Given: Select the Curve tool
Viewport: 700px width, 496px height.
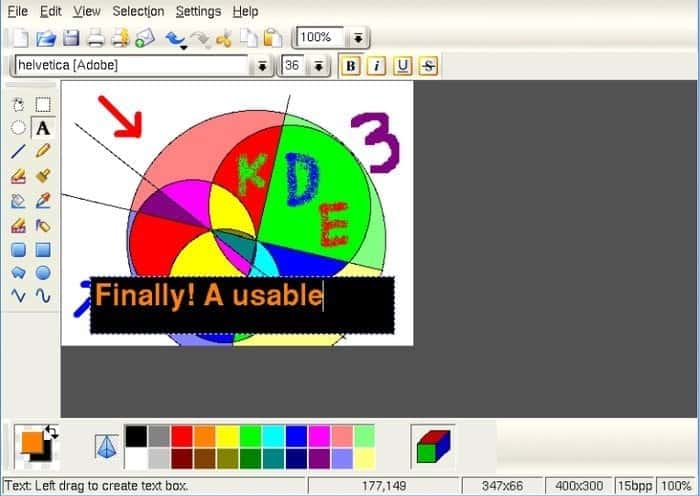Looking at the screenshot, I should (43, 296).
